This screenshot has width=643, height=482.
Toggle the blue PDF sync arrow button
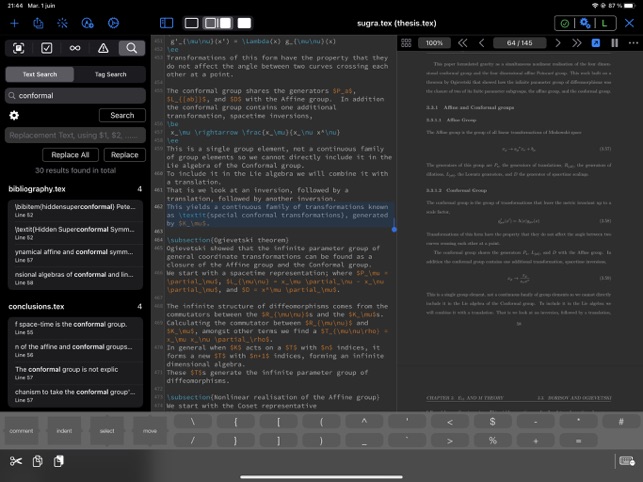click(x=596, y=43)
